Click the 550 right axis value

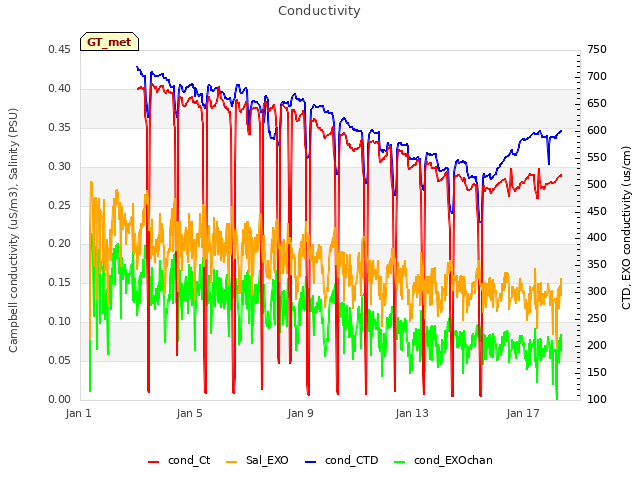597,157
